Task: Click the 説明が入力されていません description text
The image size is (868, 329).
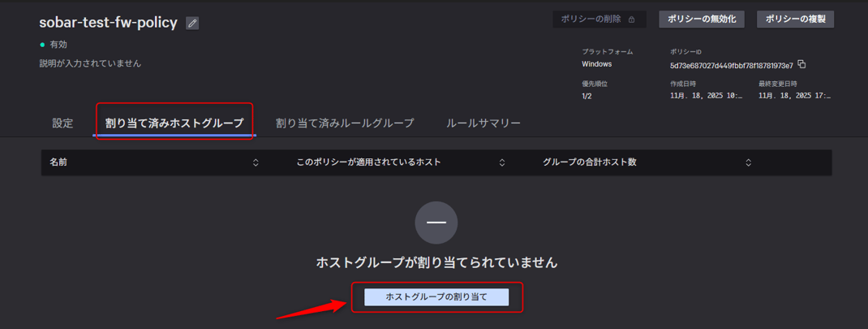Action: pos(90,63)
